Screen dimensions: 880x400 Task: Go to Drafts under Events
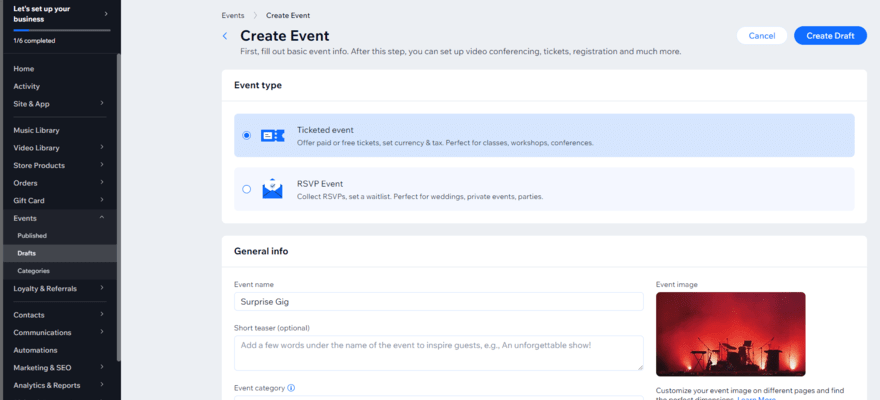26,253
